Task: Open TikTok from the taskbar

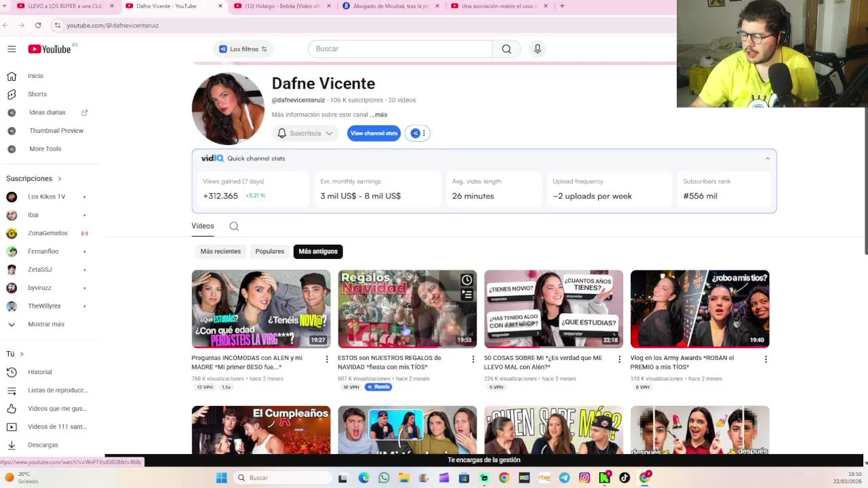Action: pos(625,478)
